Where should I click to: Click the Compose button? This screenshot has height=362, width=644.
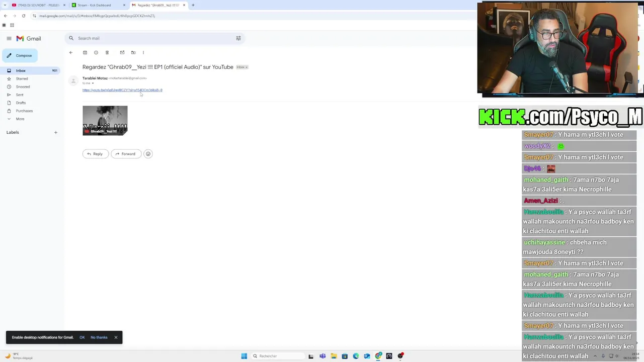[20, 55]
